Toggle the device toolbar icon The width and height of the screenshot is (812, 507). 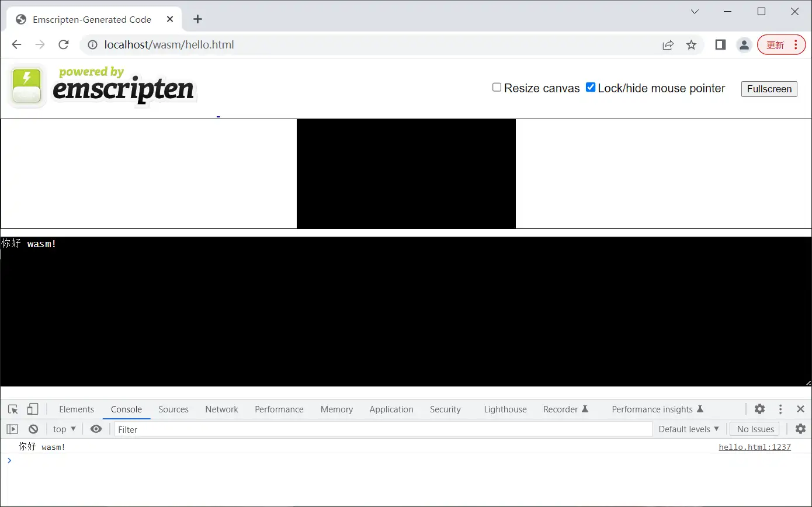coord(33,409)
